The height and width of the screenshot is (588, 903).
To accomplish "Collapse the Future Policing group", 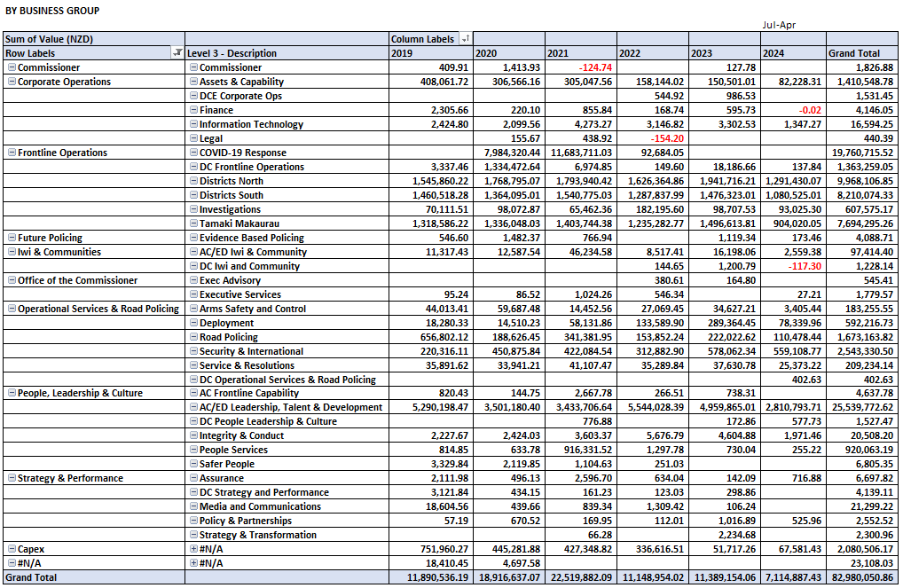I will point(12,238).
